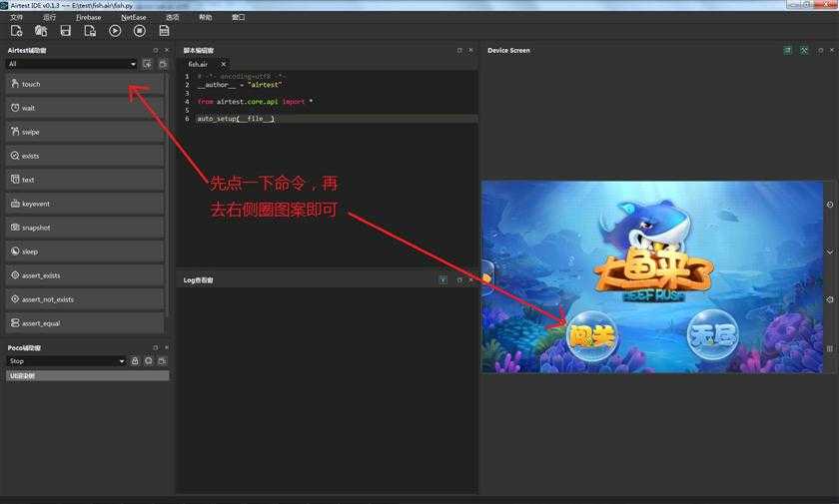Select the assert_exists command

pos(85,275)
